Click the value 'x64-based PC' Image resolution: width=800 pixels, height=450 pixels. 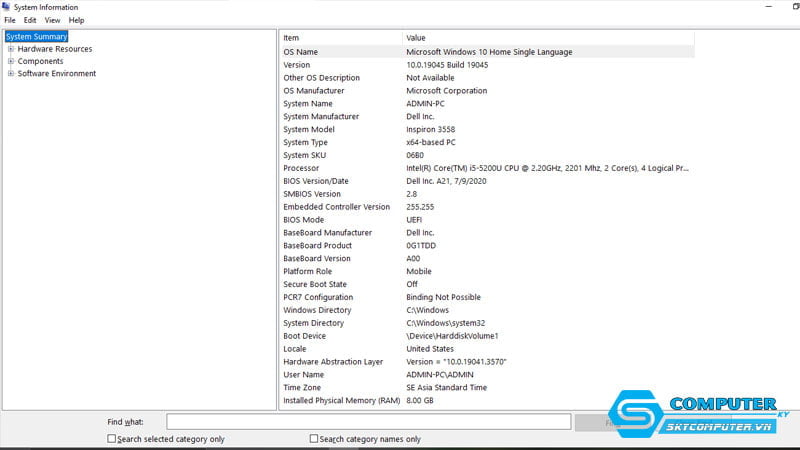coord(431,142)
